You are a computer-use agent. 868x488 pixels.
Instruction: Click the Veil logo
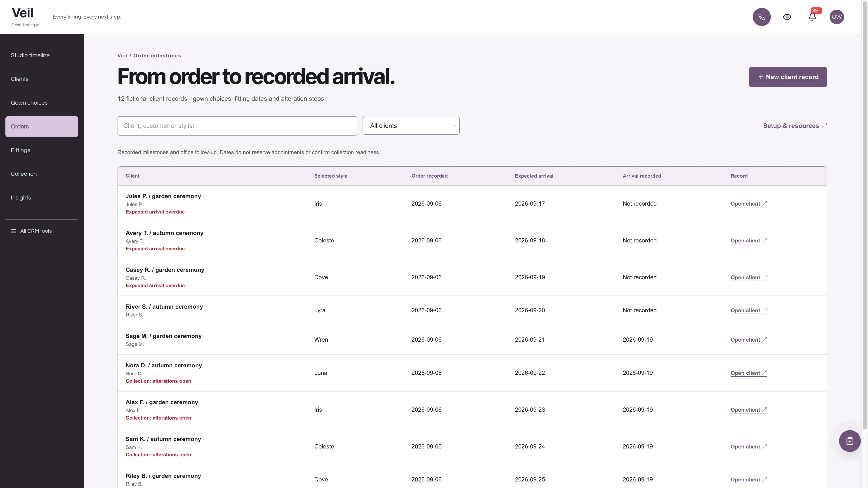point(23,13)
